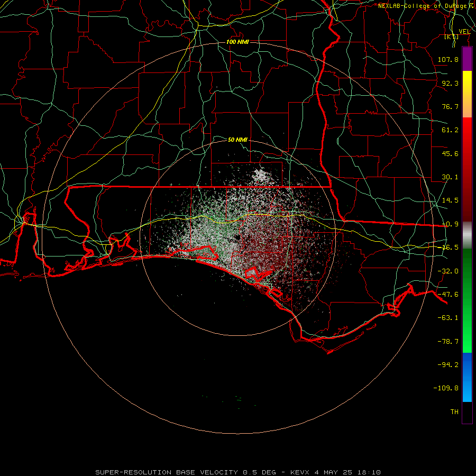The height and width of the screenshot is (476, 476).
Task: Pick the green inbound segment of velocity scale
Action: coord(467,300)
